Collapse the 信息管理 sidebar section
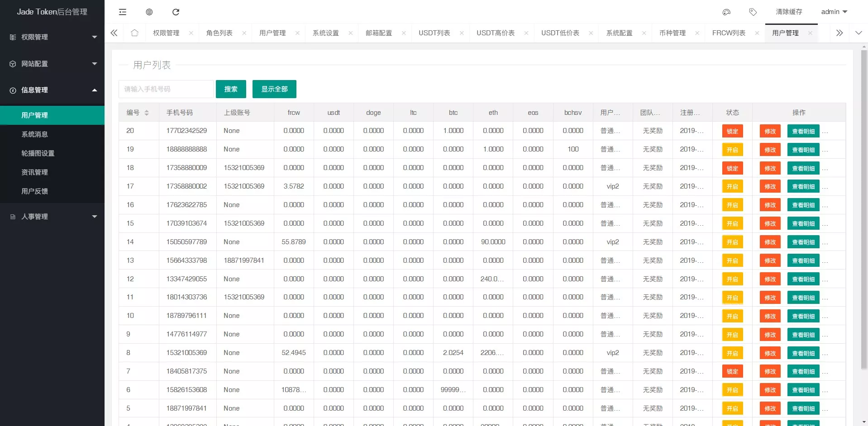The width and height of the screenshot is (868, 426). [x=52, y=90]
